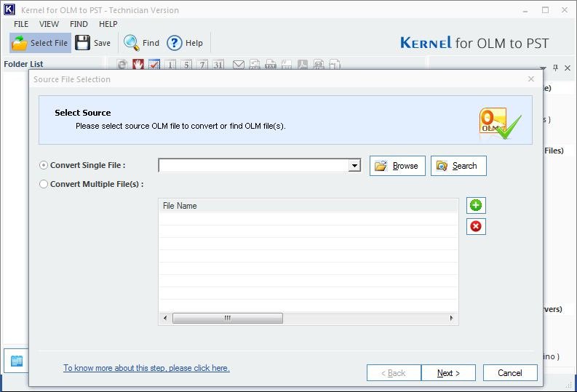Click the PDF export icon

coord(303,65)
